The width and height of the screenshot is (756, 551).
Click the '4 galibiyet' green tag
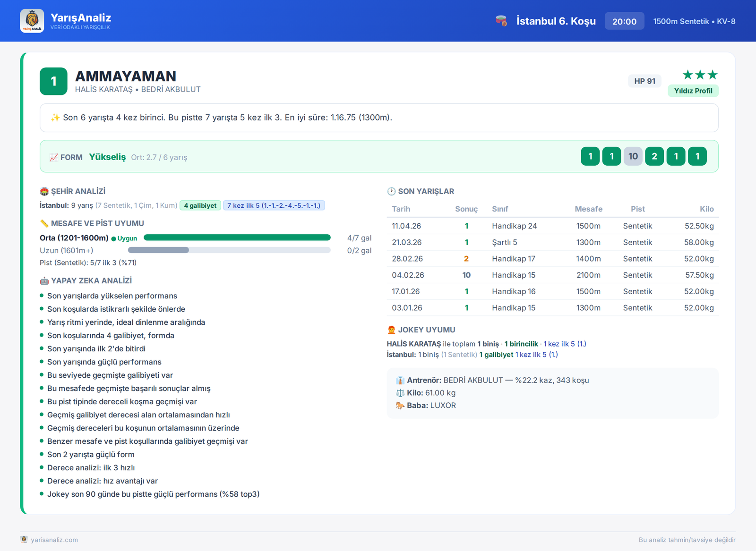pyautogui.click(x=200, y=205)
